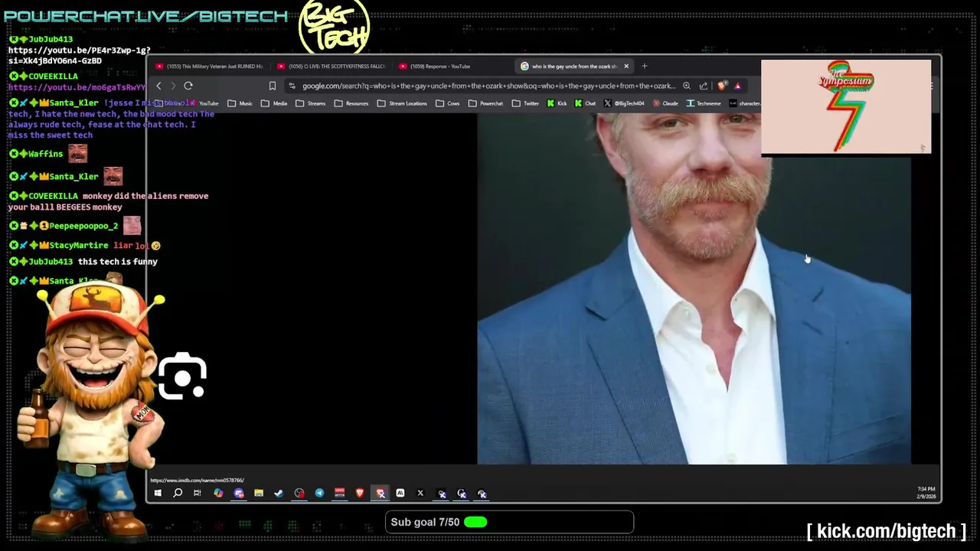This screenshot has height=551, width=980.
Task: Click COVEEKILLA's youtu.be link in chat
Action: (x=77, y=87)
